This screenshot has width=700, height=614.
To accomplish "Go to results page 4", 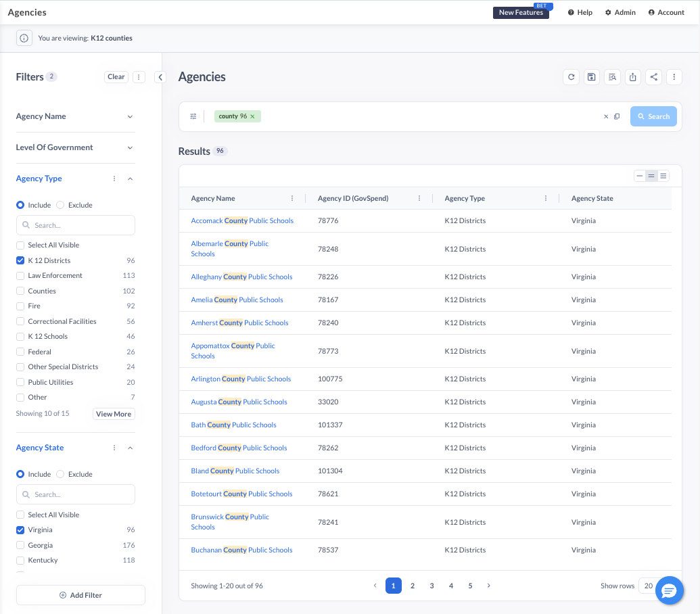I will [451, 586].
